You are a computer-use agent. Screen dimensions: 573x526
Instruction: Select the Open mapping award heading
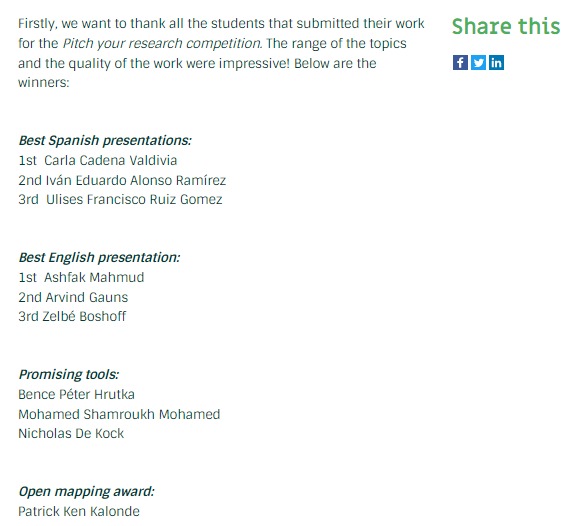point(87,492)
